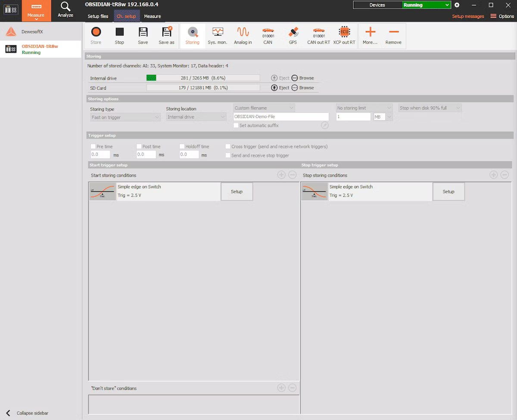
Task: Open the No storing limit dropdown
Action: click(364, 108)
